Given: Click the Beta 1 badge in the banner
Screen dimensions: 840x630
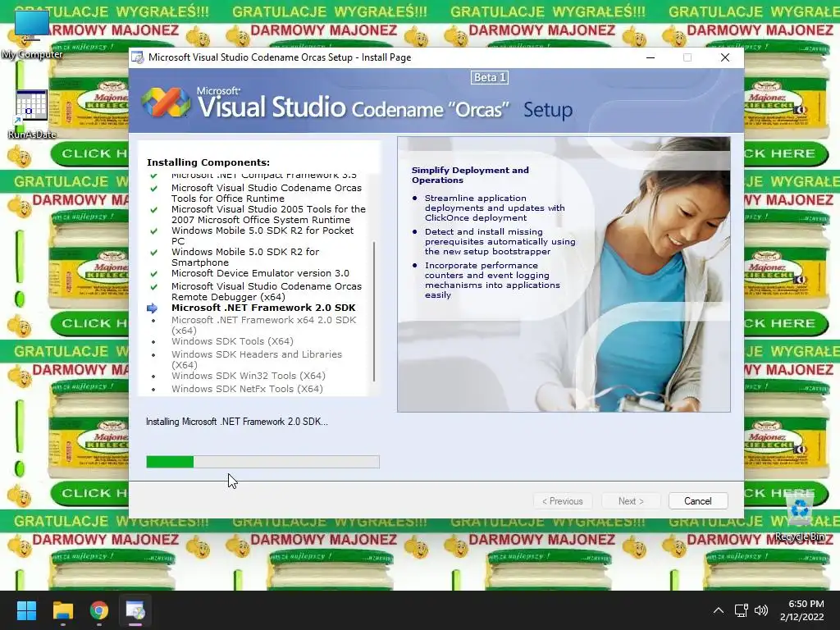Looking at the screenshot, I should [x=490, y=78].
